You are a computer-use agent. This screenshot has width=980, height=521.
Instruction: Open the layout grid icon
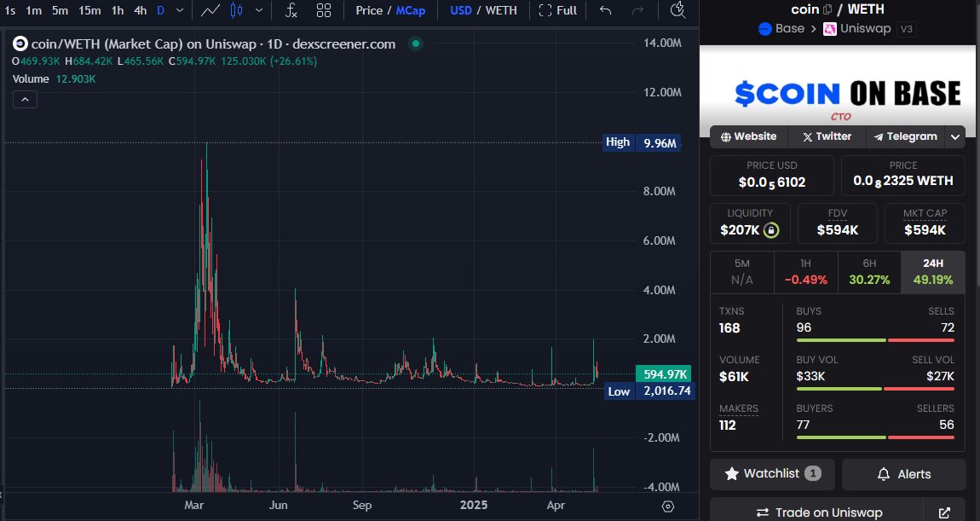[x=324, y=10]
